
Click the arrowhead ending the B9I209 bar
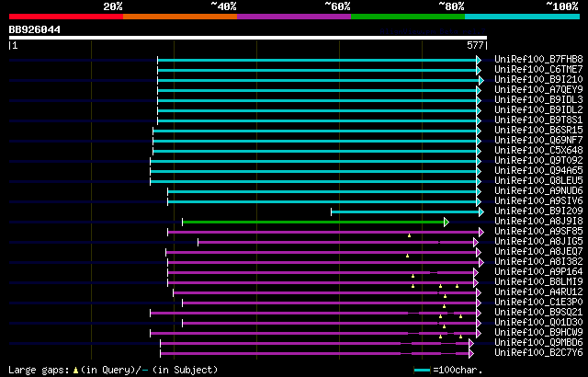481,211
